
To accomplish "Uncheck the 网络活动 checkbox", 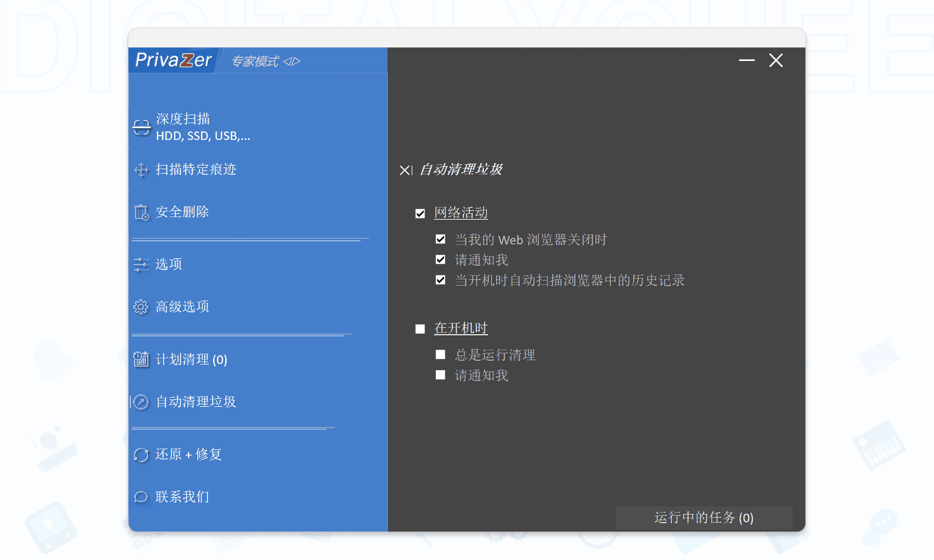I will tap(420, 213).
